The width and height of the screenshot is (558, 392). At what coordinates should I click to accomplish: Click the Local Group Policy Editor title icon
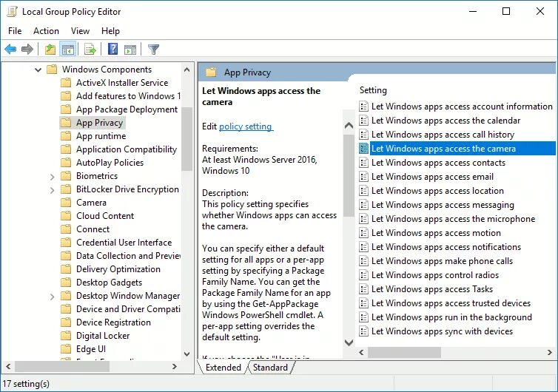12,12
